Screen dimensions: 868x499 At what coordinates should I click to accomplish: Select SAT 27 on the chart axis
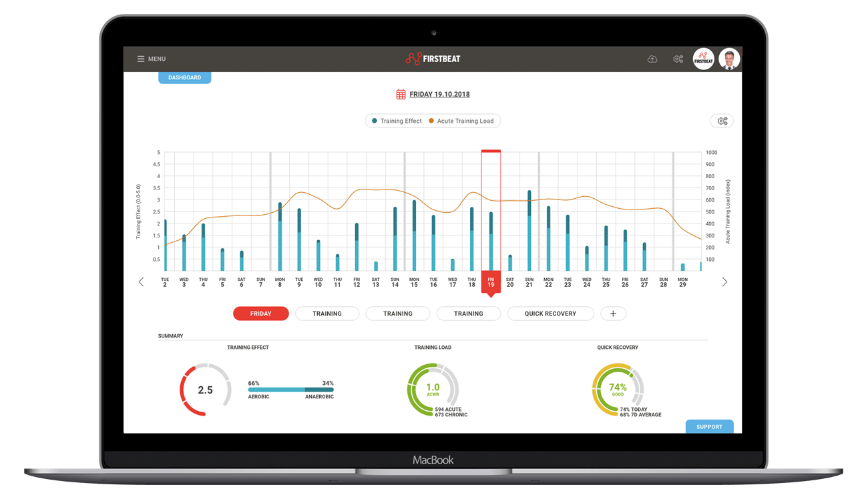click(x=644, y=282)
